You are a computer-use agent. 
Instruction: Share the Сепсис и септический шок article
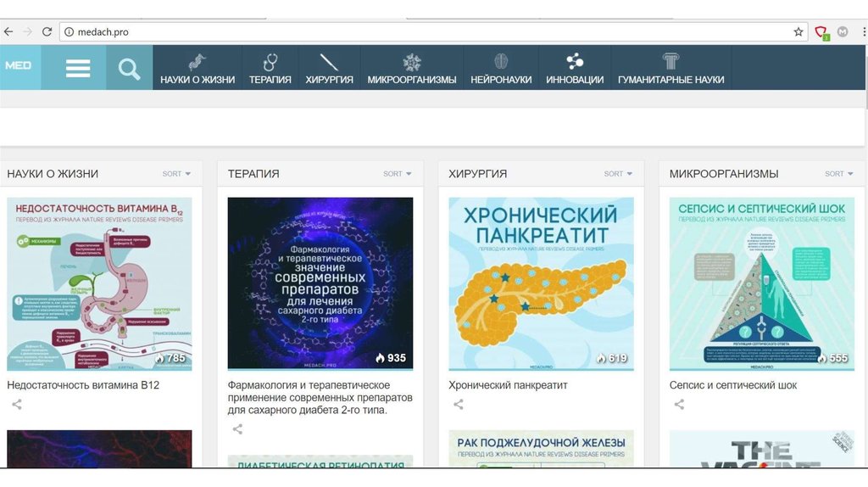pos(679,405)
